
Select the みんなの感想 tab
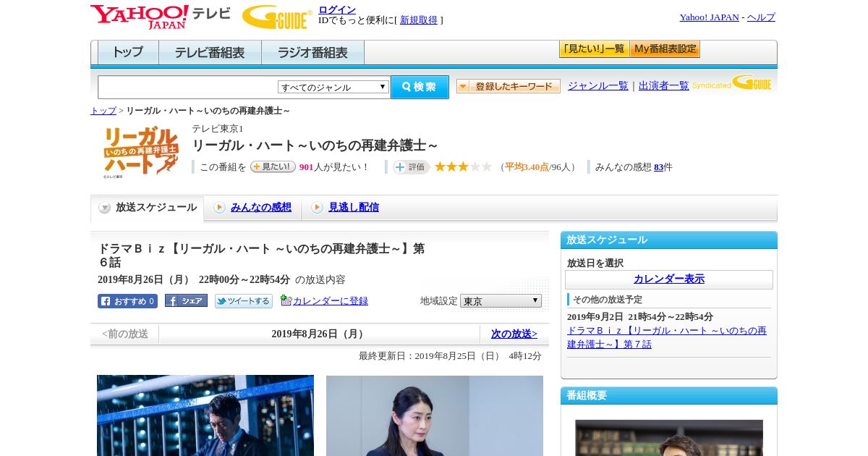click(x=260, y=208)
